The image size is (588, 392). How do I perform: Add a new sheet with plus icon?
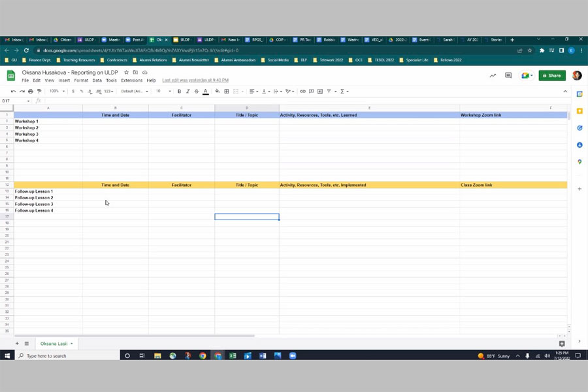coord(17,344)
